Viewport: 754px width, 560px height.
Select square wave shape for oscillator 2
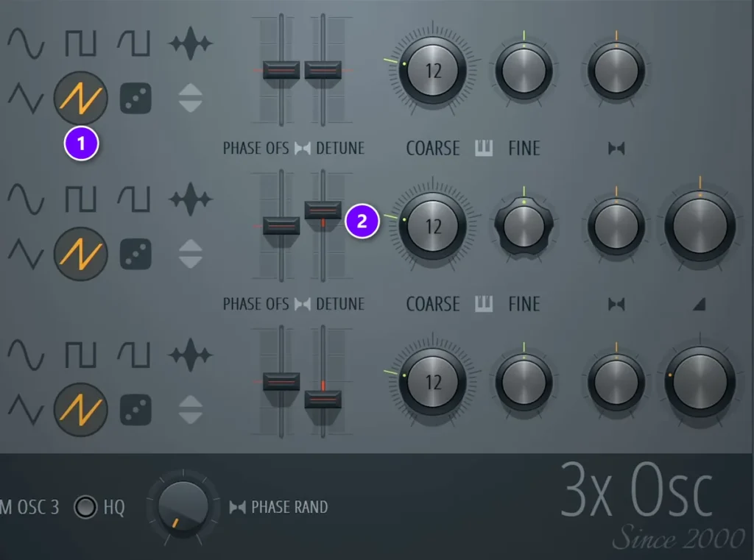(x=80, y=199)
